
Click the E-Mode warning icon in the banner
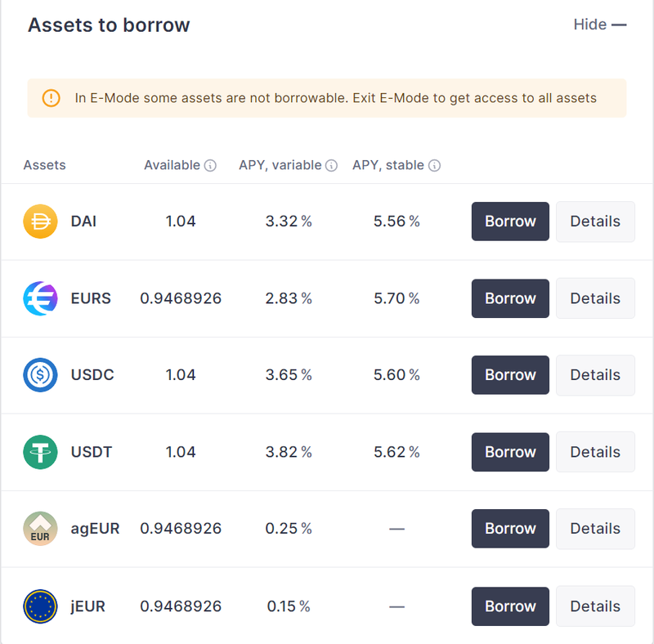click(x=50, y=98)
